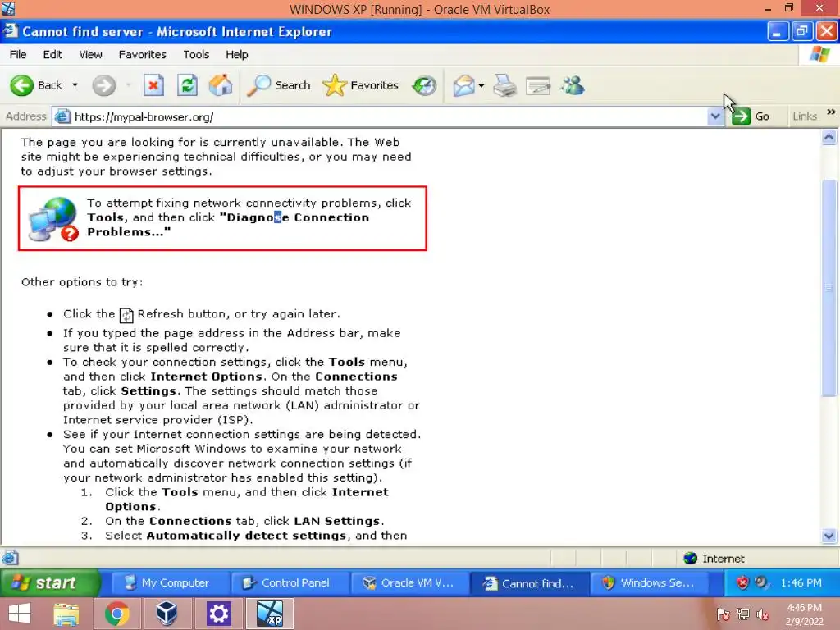Click the XP tray icon beside the clock
This screenshot has width=840, height=630.
coord(760,582)
